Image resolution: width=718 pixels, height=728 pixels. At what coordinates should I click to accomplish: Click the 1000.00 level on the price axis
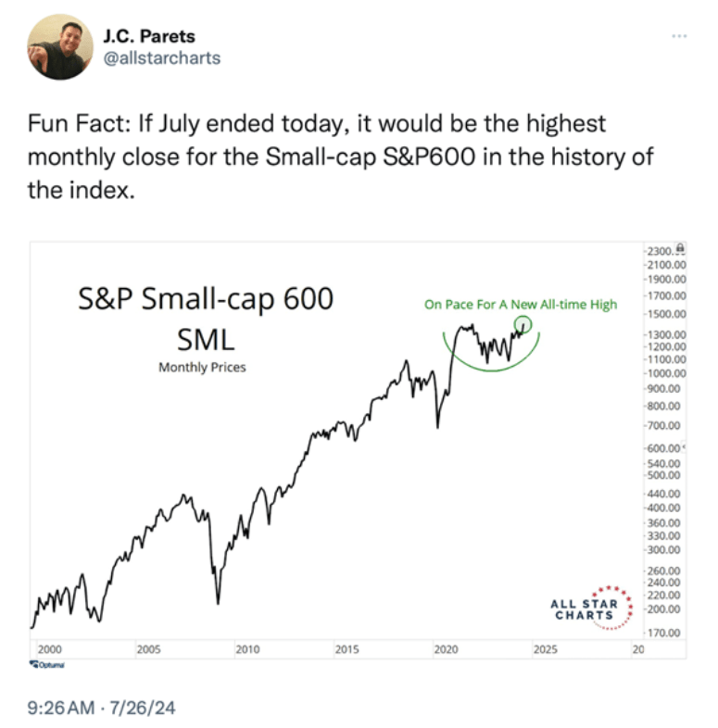(662, 372)
